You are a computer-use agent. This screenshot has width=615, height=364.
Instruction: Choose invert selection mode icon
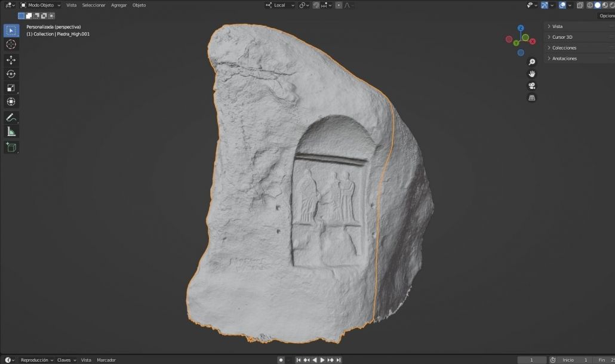coord(44,16)
